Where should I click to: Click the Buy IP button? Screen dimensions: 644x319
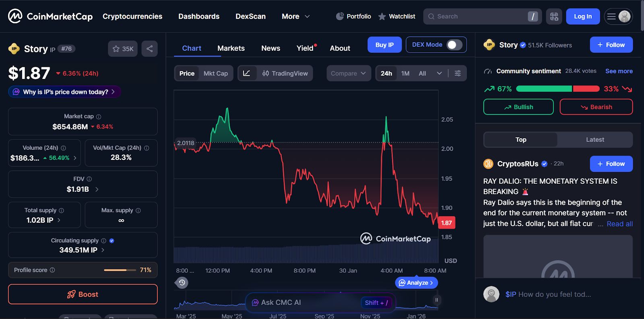[384, 45]
